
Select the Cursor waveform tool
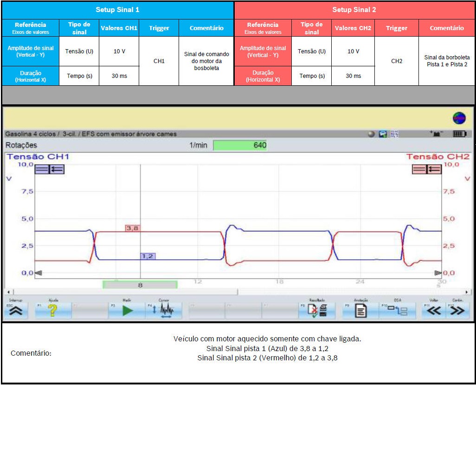pos(164,311)
